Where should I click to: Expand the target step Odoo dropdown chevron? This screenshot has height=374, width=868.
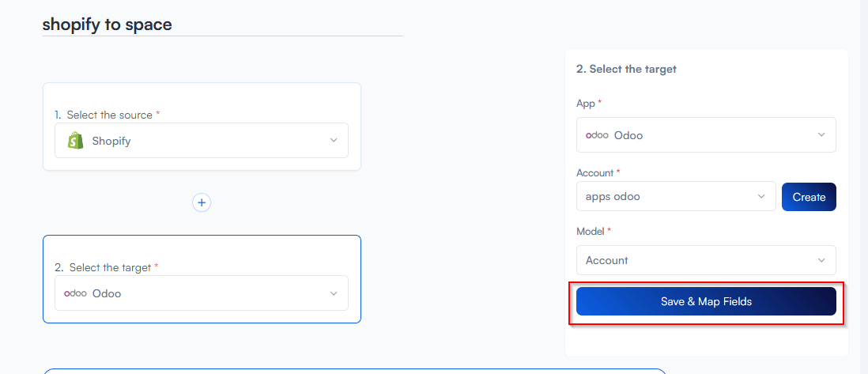[x=334, y=293]
